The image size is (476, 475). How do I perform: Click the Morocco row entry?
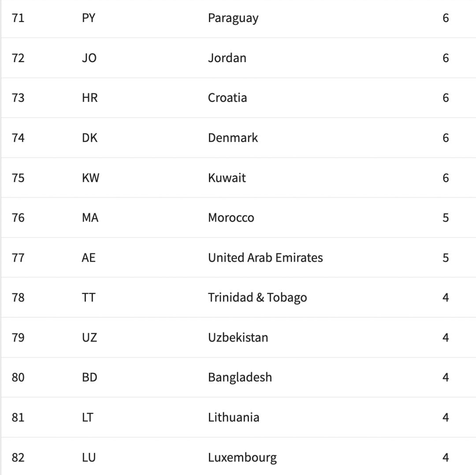(x=238, y=218)
